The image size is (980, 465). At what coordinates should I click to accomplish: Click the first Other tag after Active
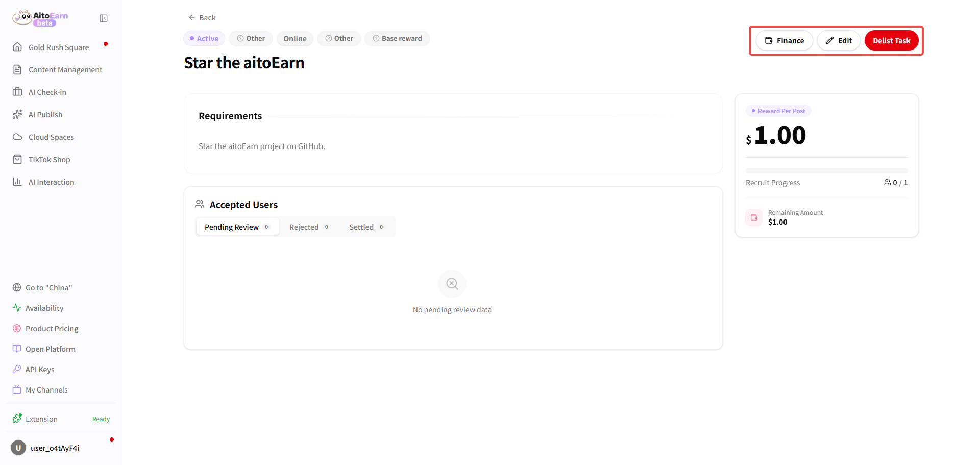coord(251,38)
